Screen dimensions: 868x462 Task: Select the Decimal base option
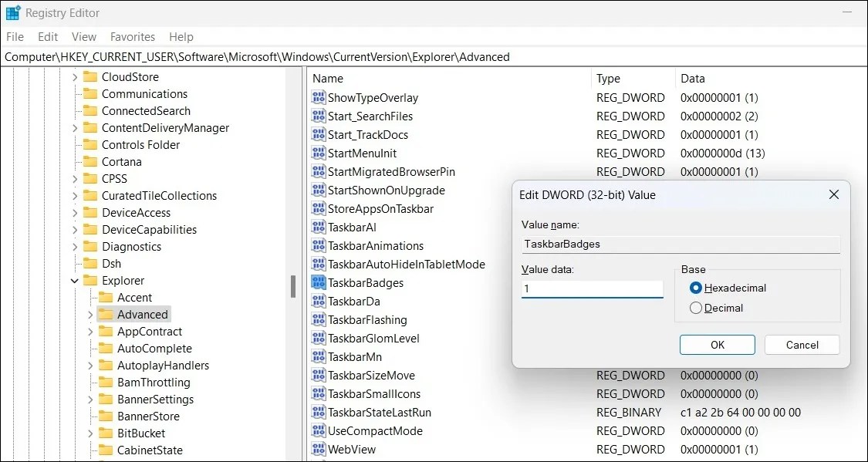click(696, 309)
